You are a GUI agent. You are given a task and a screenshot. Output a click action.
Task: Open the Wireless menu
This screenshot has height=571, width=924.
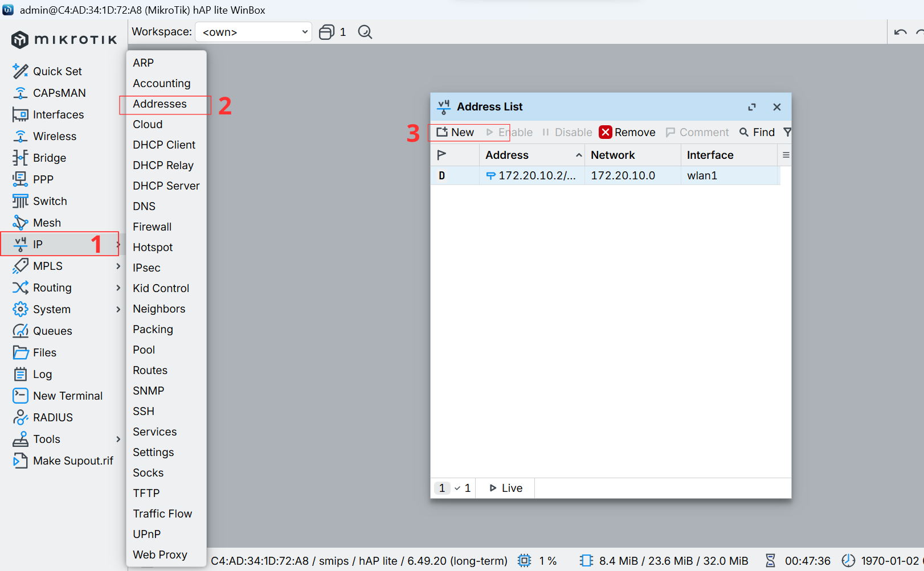point(44,136)
